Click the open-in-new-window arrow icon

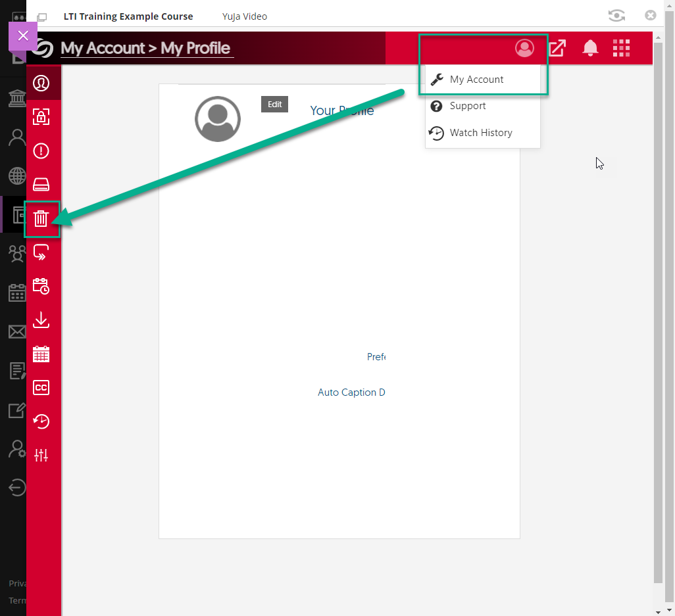click(x=557, y=48)
